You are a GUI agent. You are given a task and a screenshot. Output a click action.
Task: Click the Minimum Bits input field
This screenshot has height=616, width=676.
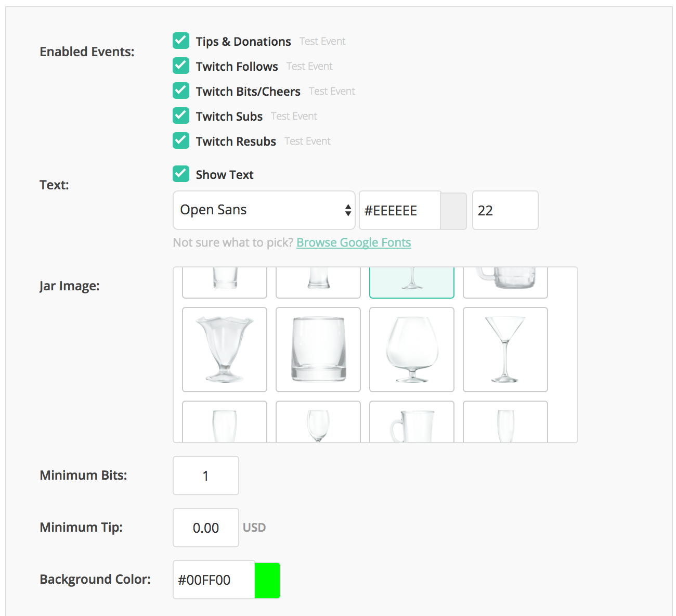click(x=206, y=476)
